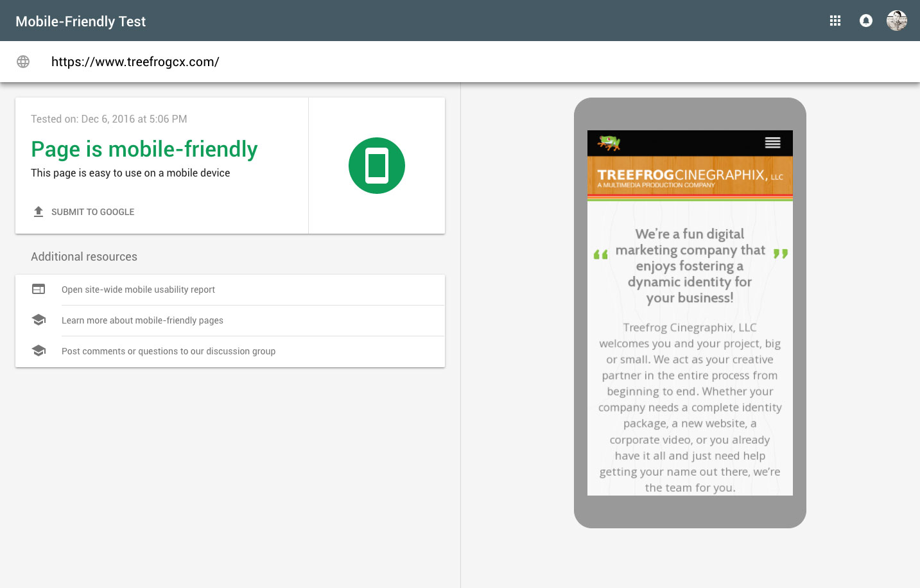The width and height of the screenshot is (920, 588).
Task: Click the web page icon beside usability report
Action: click(39, 290)
